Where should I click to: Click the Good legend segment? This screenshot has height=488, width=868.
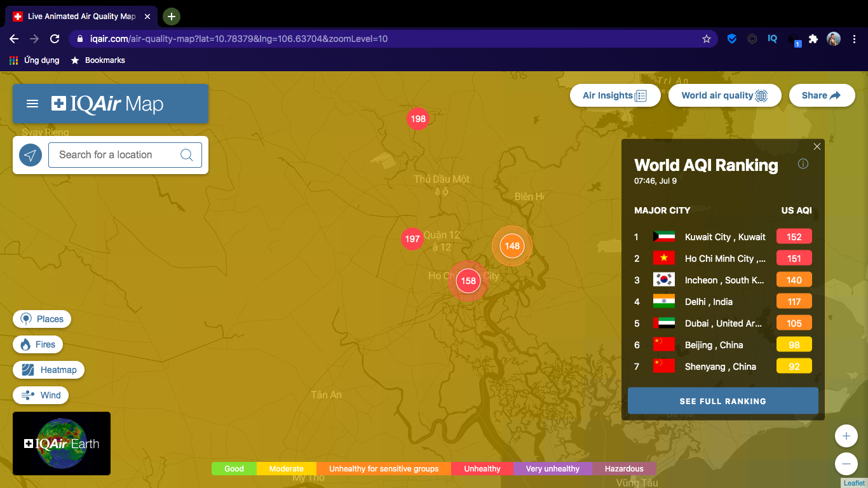click(234, 469)
